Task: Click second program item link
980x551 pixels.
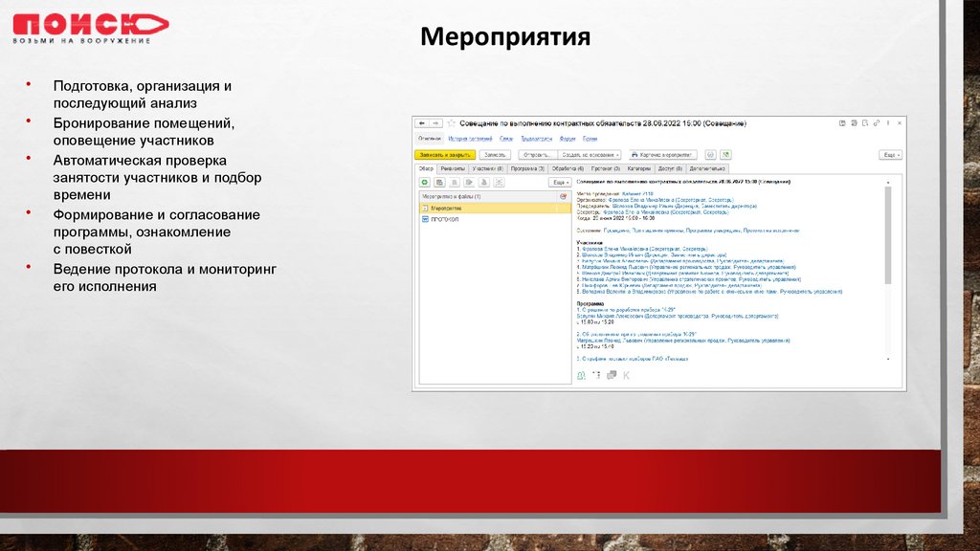Action: click(x=638, y=334)
